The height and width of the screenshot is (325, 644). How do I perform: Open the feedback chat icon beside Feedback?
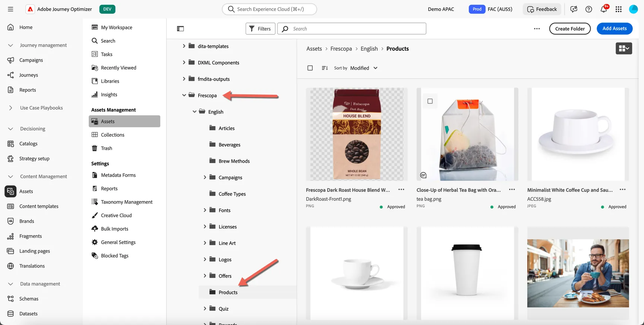[574, 9]
